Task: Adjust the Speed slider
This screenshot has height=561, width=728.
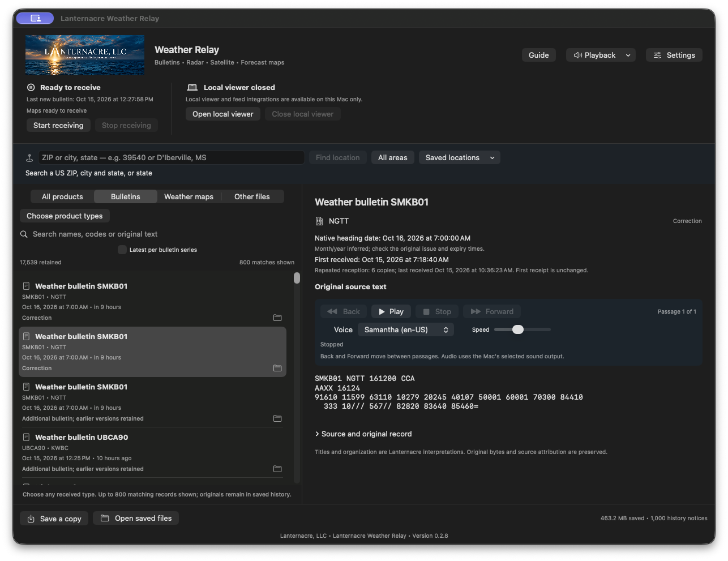Action: 518,329
